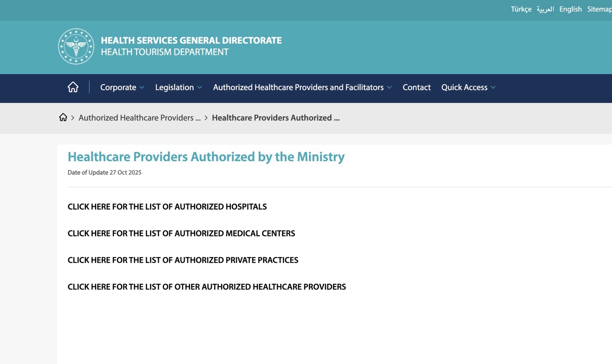
Task: Go home via the navigation bar house icon
Action: pyautogui.click(x=73, y=87)
